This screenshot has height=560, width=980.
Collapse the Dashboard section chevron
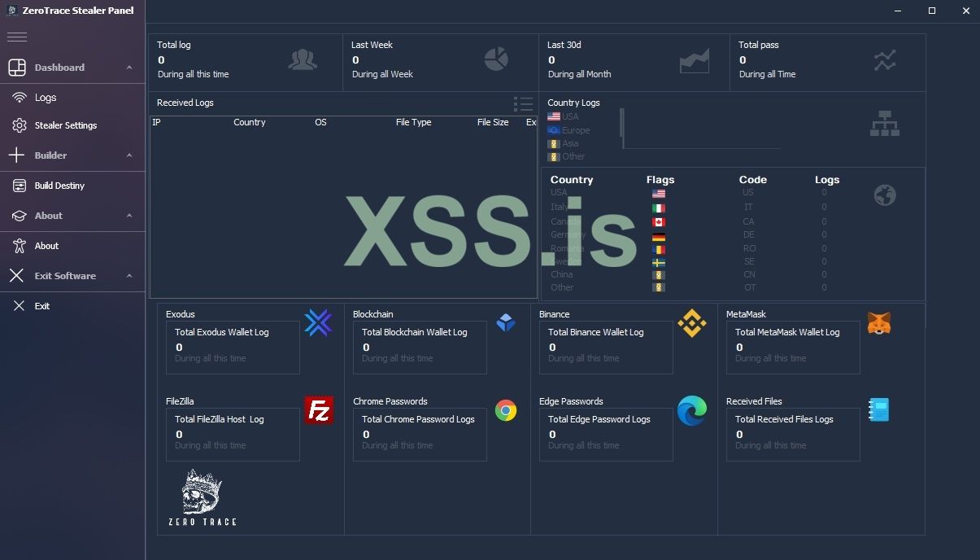pos(129,68)
